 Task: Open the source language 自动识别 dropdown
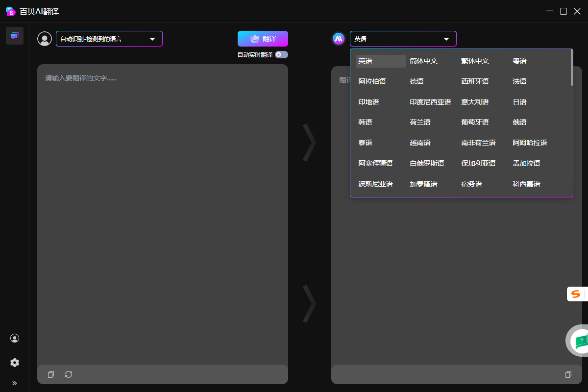[109, 39]
